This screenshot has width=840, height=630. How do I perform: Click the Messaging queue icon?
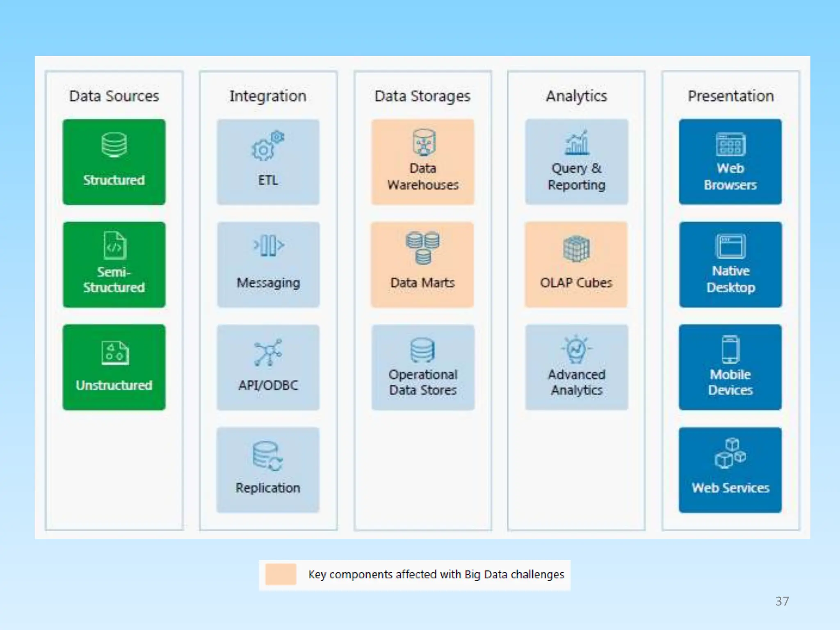pyautogui.click(x=268, y=245)
